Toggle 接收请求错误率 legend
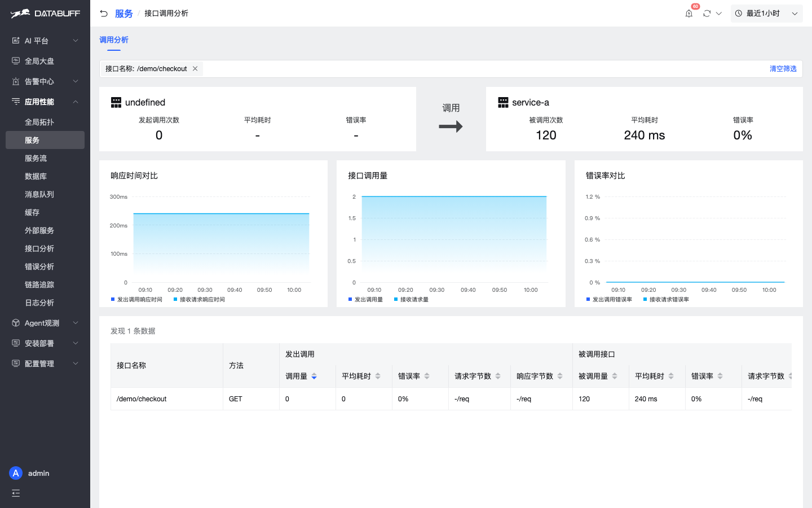Image resolution: width=812 pixels, height=508 pixels. pos(666,300)
